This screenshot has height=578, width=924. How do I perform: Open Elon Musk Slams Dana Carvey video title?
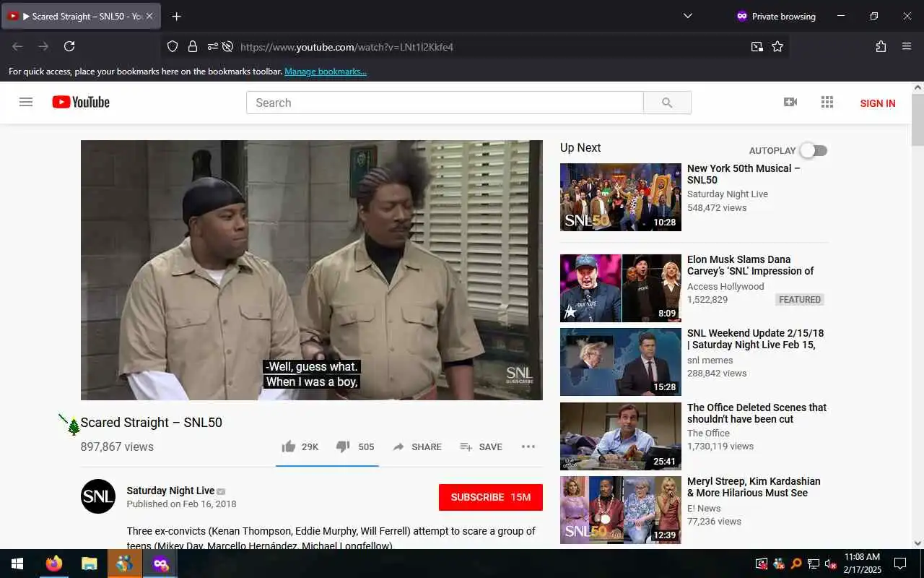751,265
